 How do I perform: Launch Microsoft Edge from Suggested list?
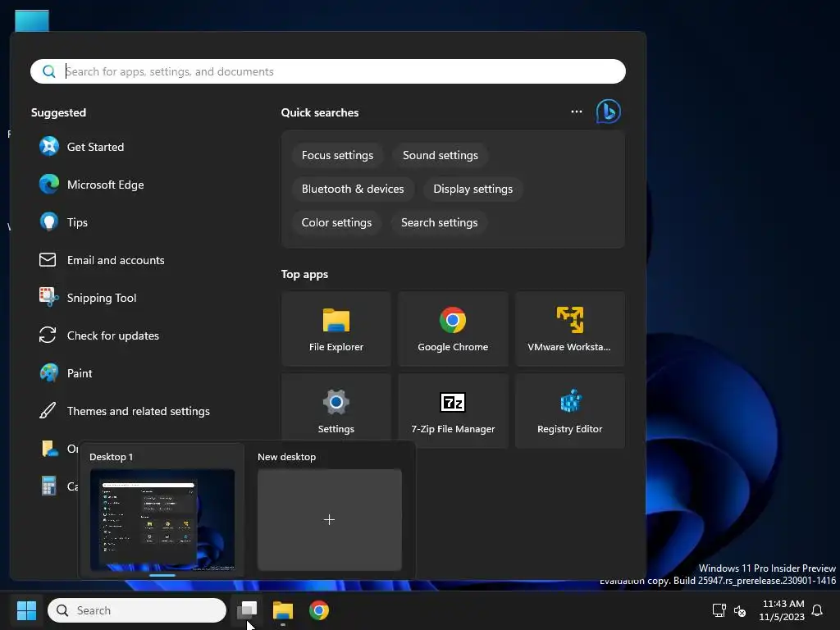92,185
